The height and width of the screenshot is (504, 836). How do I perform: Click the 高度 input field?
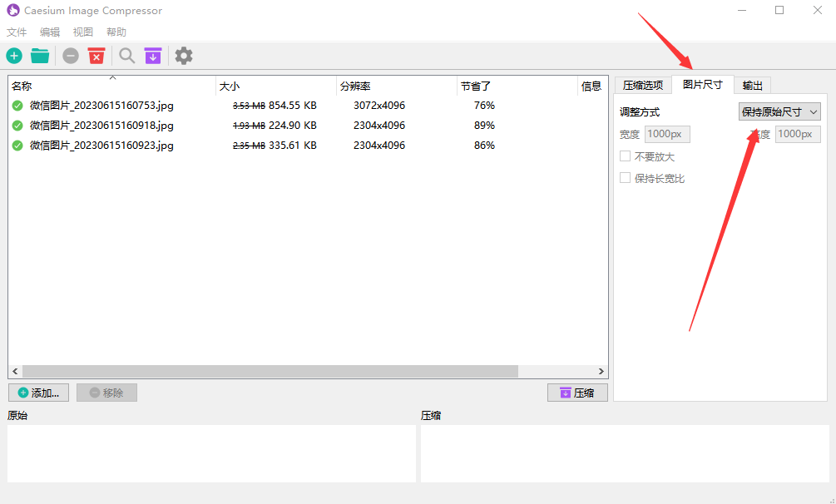[x=798, y=134]
